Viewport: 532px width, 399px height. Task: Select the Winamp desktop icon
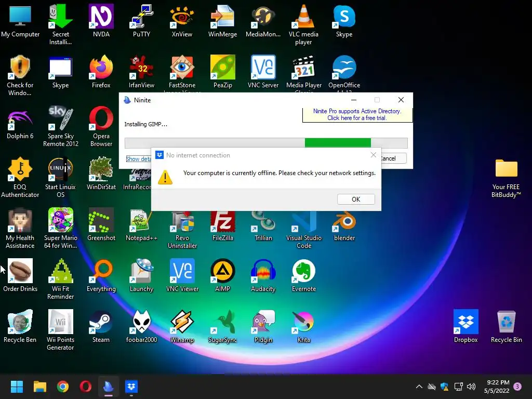click(x=182, y=326)
